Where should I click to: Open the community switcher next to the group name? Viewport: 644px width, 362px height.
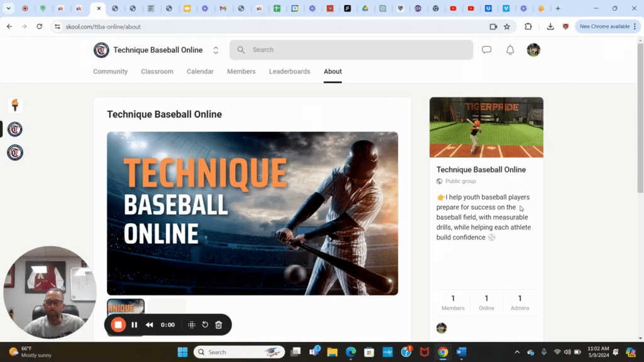(x=215, y=50)
